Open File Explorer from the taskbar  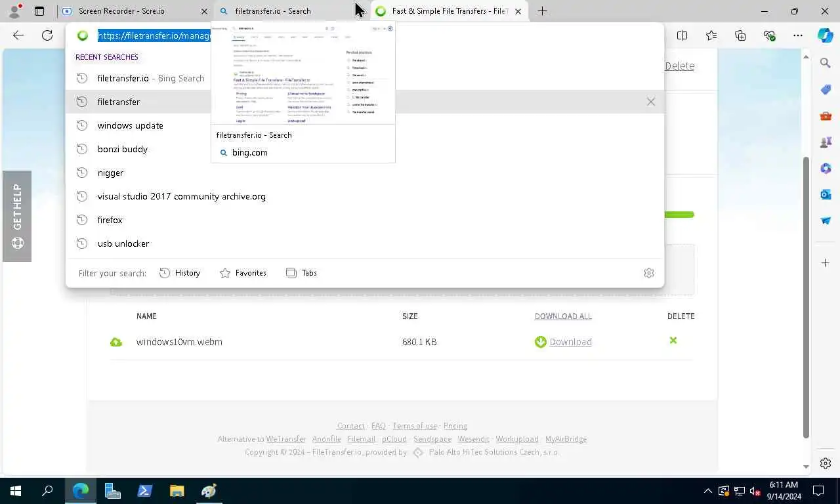(x=177, y=491)
